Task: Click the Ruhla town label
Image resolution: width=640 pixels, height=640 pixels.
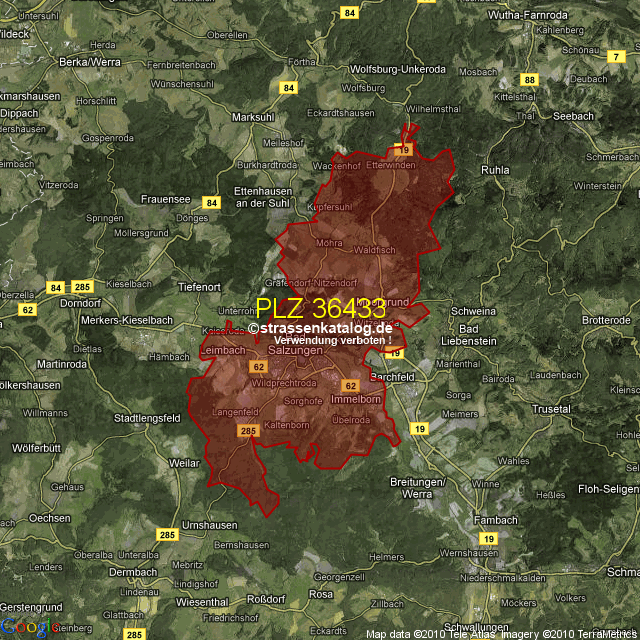Action: tap(495, 170)
